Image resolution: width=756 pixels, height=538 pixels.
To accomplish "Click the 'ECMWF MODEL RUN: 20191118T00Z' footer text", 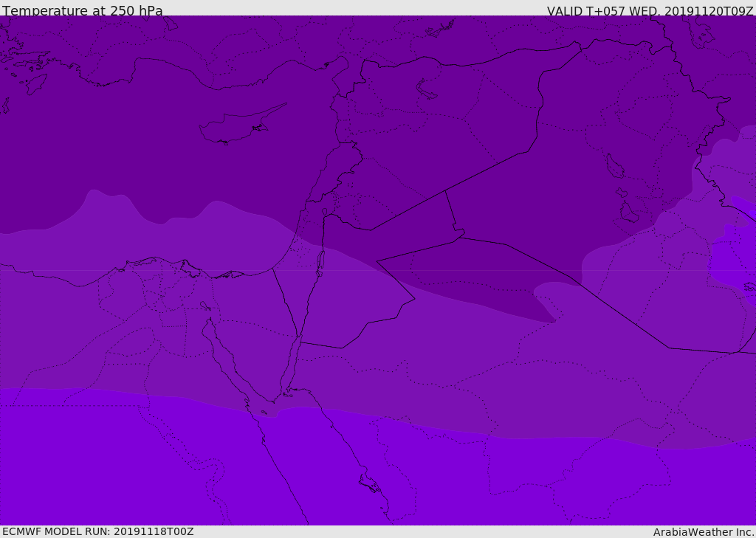I will click(98, 531).
